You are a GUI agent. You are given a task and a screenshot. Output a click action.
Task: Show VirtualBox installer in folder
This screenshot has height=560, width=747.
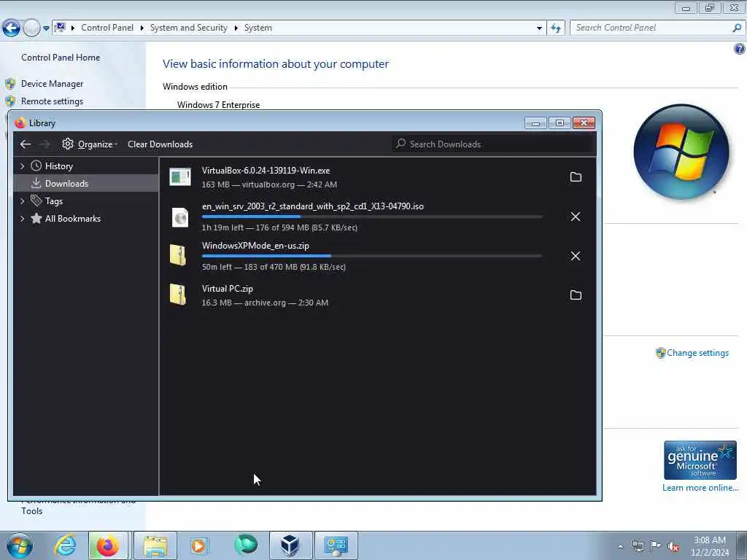tap(576, 177)
